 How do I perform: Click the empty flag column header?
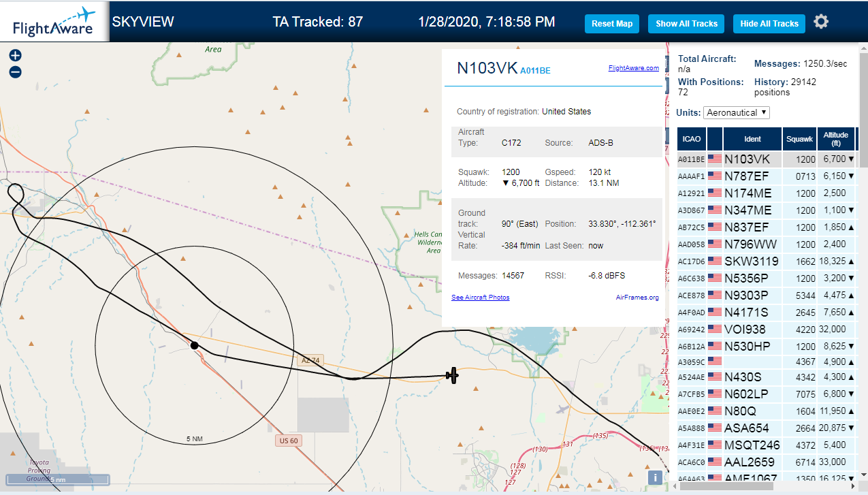pyautogui.click(x=715, y=139)
